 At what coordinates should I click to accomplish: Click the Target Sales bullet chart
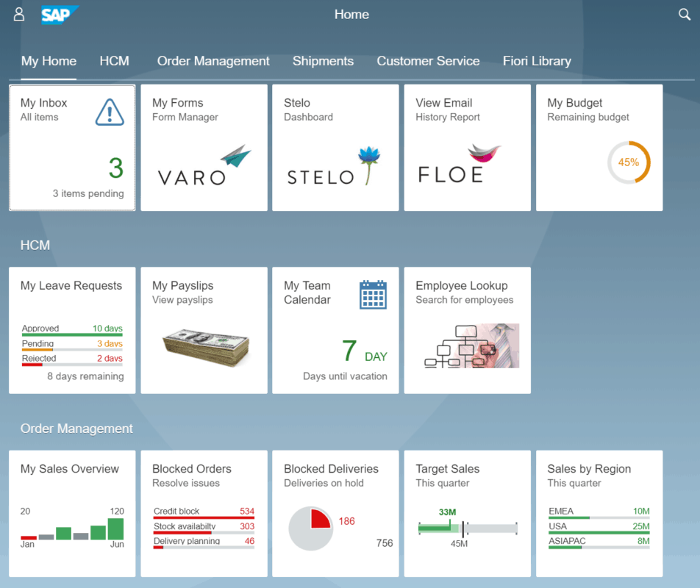point(468,528)
